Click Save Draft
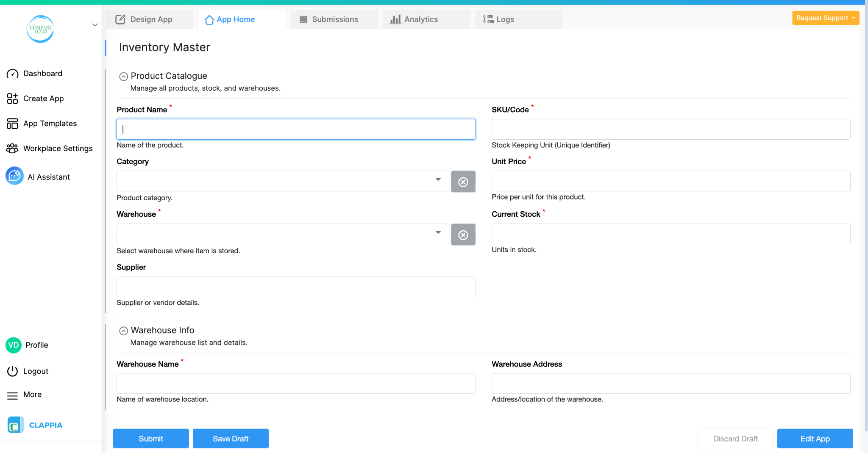This screenshot has width=868, height=453. tap(231, 438)
